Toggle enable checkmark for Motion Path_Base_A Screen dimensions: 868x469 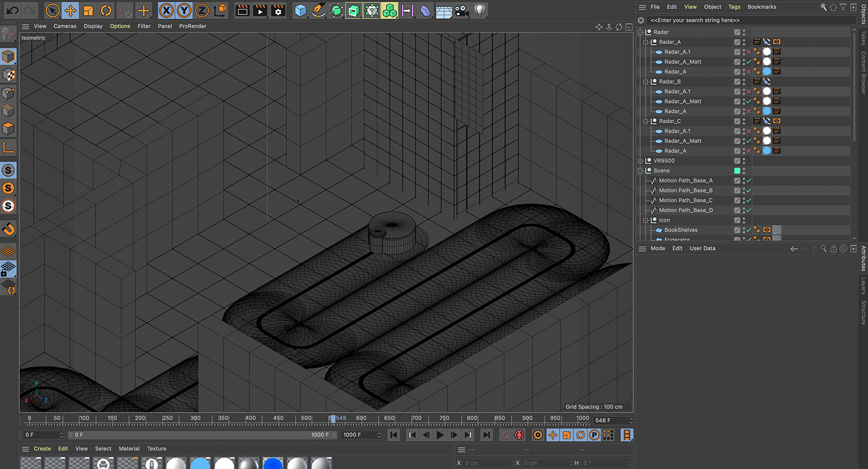pos(748,181)
